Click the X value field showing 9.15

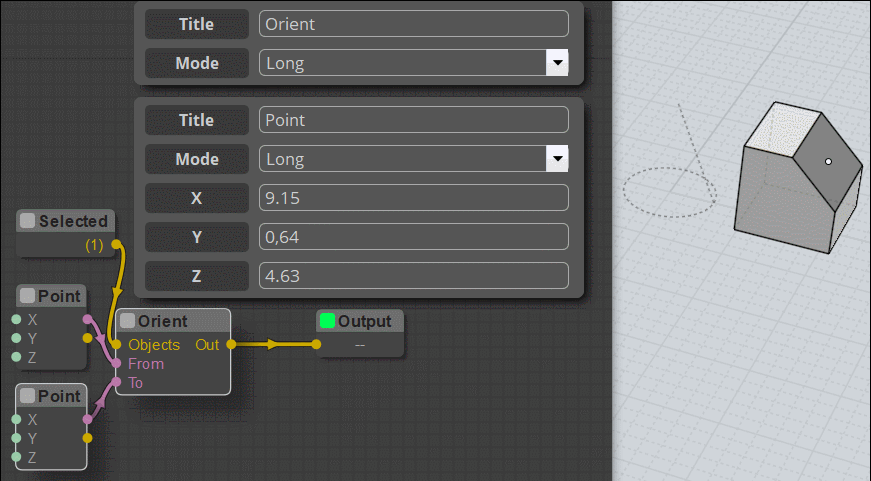pos(413,198)
